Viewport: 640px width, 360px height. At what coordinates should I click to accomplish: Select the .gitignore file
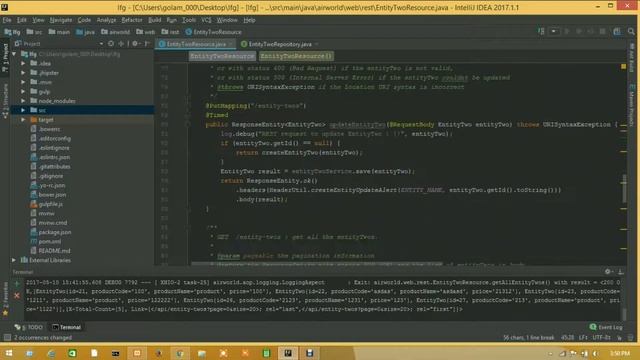tap(51, 176)
